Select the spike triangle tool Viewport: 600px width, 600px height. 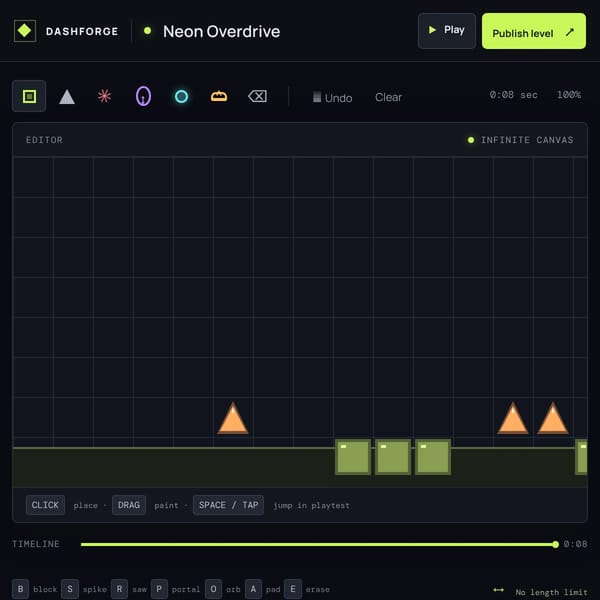click(x=67, y=96)
